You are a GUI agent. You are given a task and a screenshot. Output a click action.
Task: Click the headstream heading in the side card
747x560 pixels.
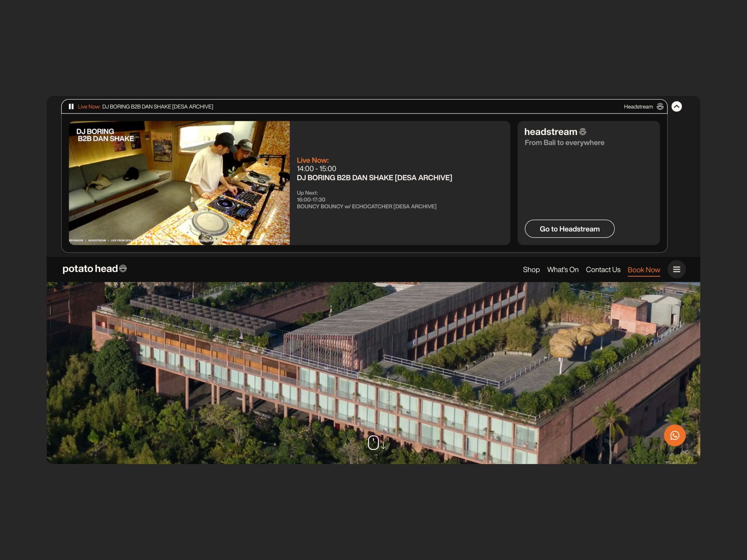pyautogui.click(x=555, y=132)
